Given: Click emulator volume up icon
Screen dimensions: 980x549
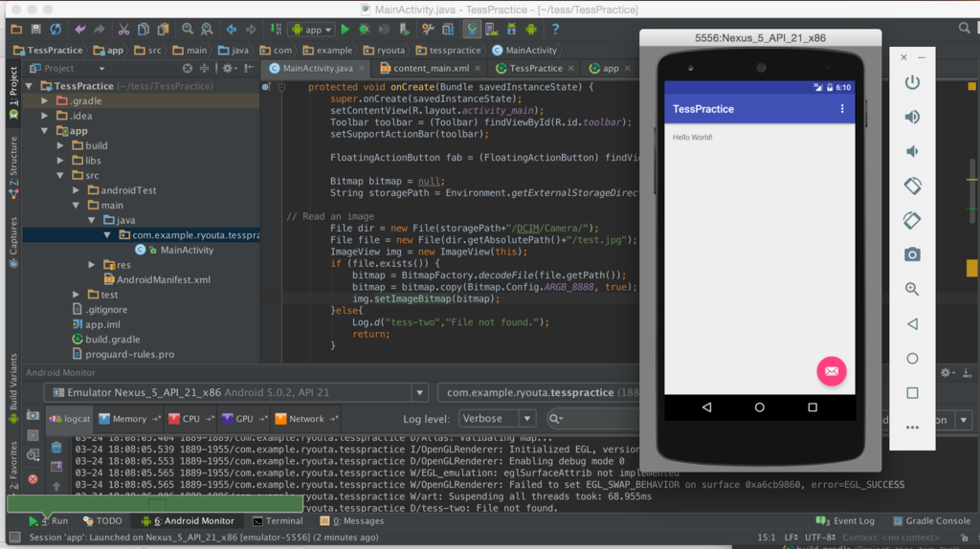Looking at the screenshot, I should pyautogui.click(x=912, y=117).
